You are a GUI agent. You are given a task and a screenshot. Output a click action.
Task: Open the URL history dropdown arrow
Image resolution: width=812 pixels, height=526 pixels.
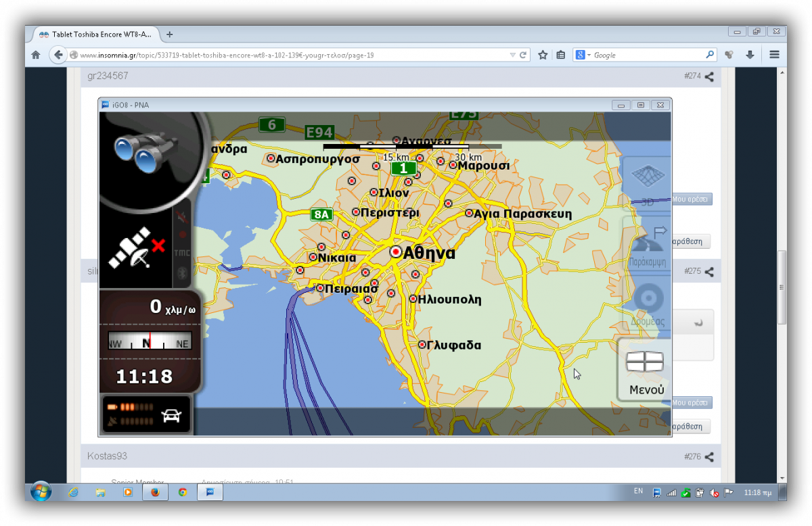tap(512, 55)
